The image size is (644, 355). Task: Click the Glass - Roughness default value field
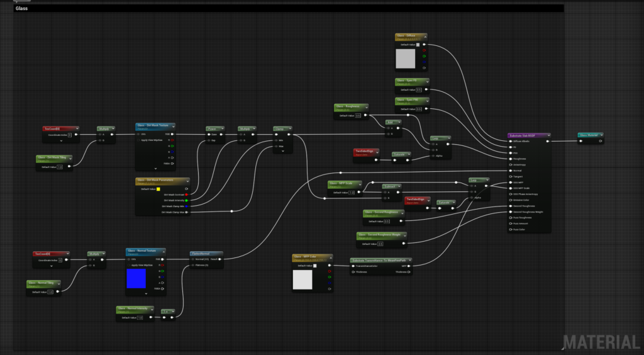[358, 116]
